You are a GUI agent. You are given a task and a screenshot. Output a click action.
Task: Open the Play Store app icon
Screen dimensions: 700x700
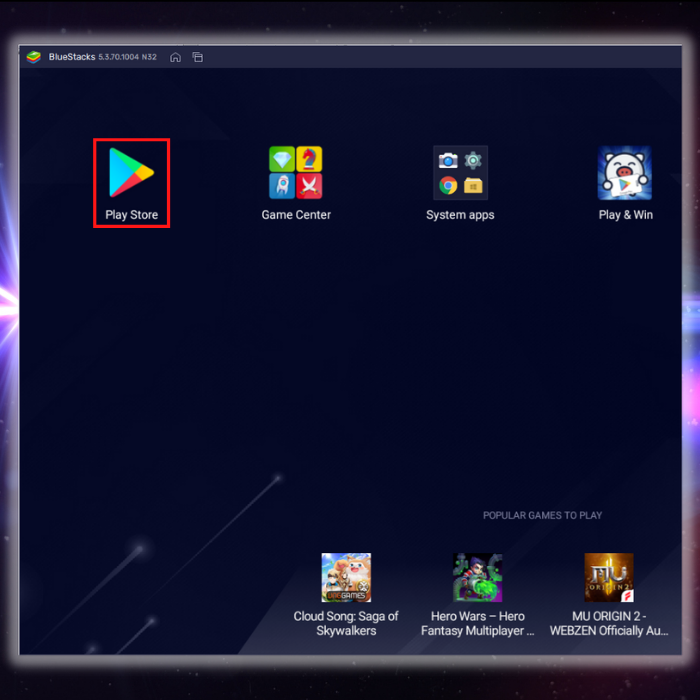pyautogui.click(x=131, y=172)
